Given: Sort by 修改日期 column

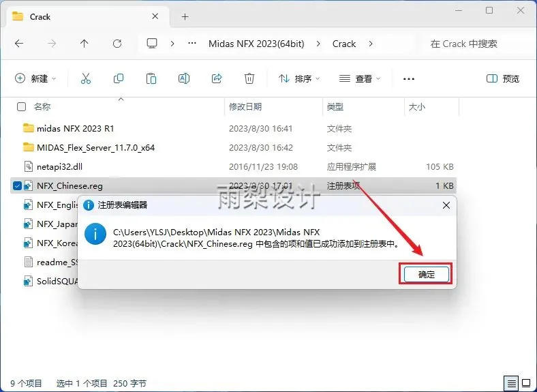Looking at the screenshot, I should tap(245, 107).
